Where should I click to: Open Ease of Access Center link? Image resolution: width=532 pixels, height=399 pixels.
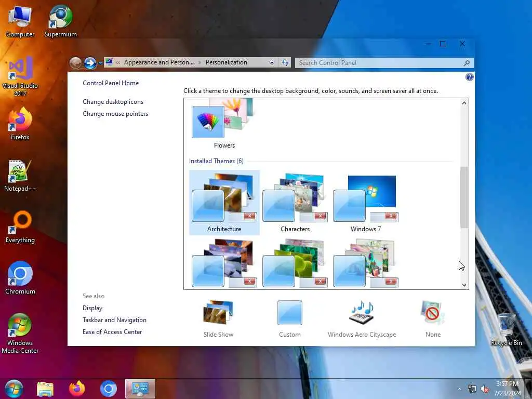[112, 332]
